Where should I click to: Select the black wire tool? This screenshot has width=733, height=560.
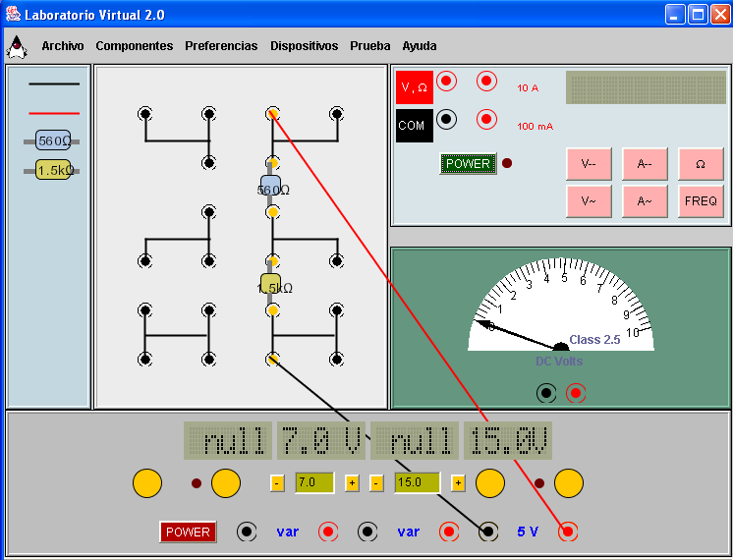(x=54, y=84)
